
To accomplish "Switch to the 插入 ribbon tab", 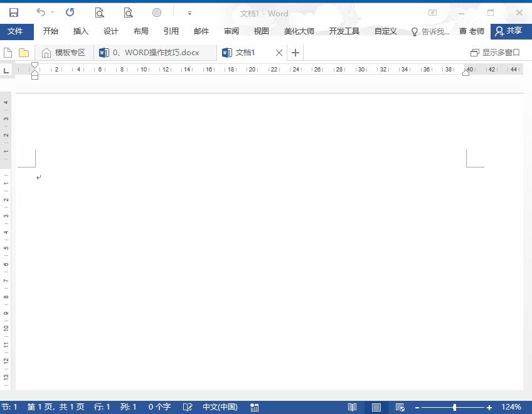I will point(80,30).
